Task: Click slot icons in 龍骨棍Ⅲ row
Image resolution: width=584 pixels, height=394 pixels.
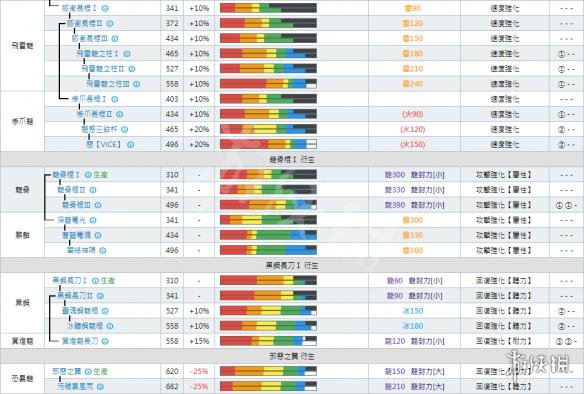Action: pos(566,205)
